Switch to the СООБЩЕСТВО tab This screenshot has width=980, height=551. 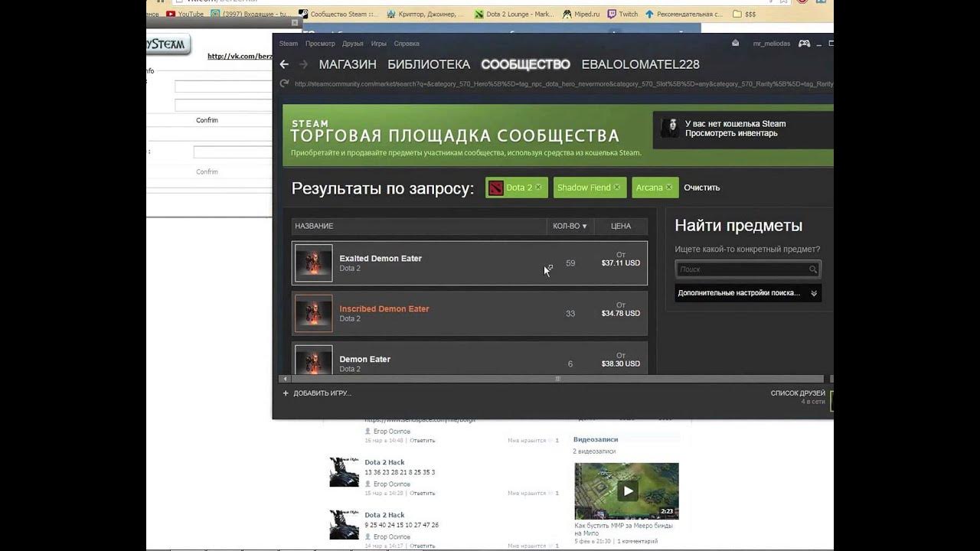tap(526, 64)
